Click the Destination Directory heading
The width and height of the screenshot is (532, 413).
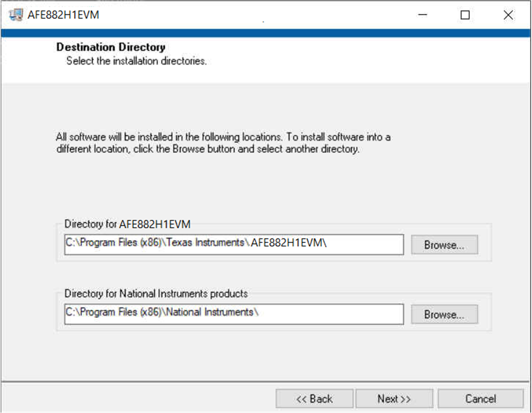[111, 47]
